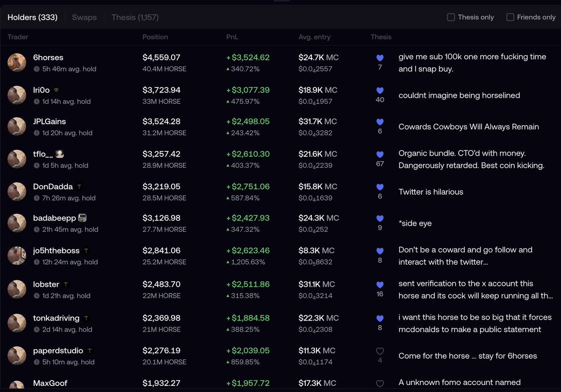The image size is (561, 392).
Task: Click the badge beside jo5htheboss
Action: [86, 251]
